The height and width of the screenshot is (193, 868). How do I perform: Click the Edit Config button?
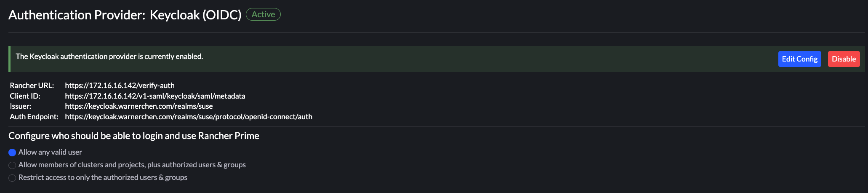click(799, 59)
